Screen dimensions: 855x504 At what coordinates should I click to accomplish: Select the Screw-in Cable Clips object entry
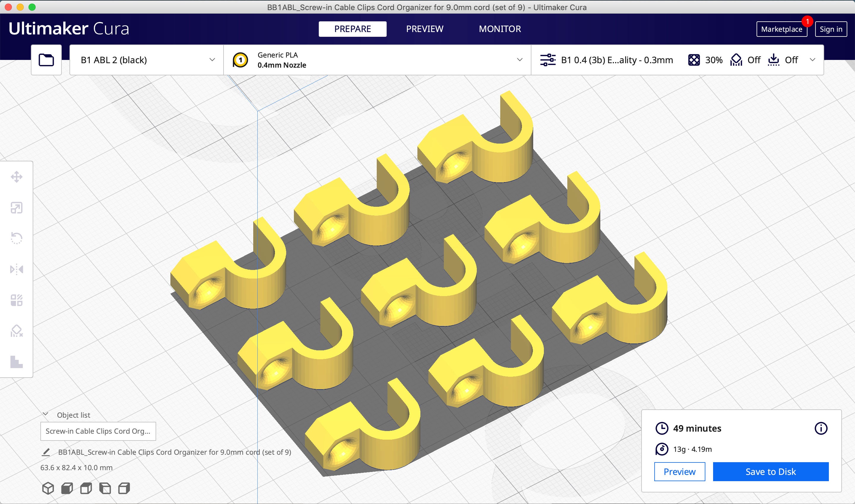pyautogui.click(x=98, y=431)
